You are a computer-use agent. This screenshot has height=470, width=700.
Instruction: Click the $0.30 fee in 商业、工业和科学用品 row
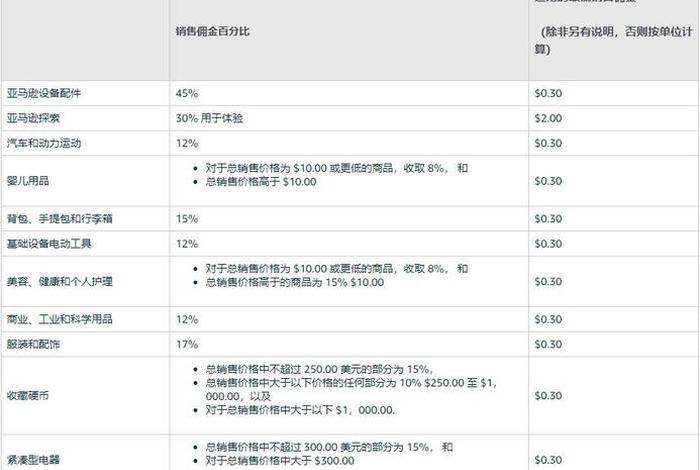(548, 320)
